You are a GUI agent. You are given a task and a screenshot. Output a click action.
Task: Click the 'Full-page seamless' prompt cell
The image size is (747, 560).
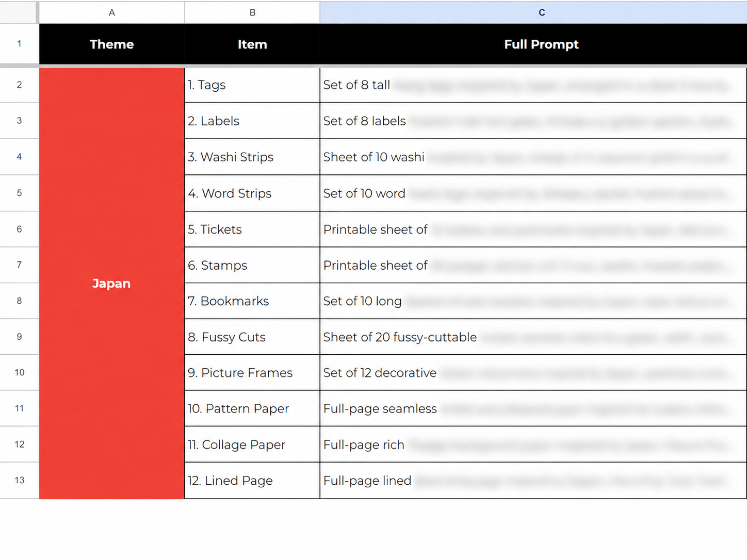click(x=533, y=408)
